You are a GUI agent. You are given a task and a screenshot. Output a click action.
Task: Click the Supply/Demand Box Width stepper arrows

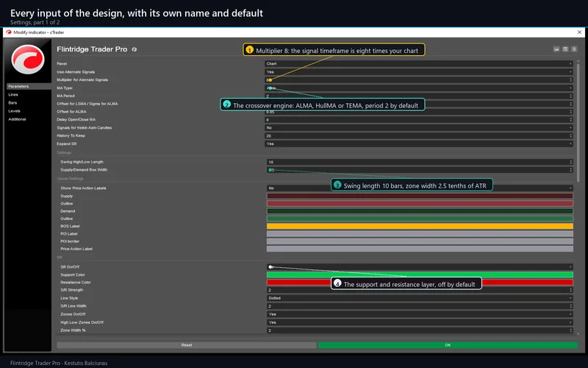[x=571, y=170]
